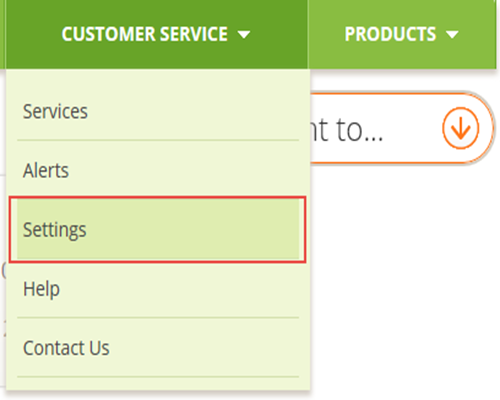500x400 pixels.
Task: Click the orange circled down-arrow icon
Action: point(461,128)
